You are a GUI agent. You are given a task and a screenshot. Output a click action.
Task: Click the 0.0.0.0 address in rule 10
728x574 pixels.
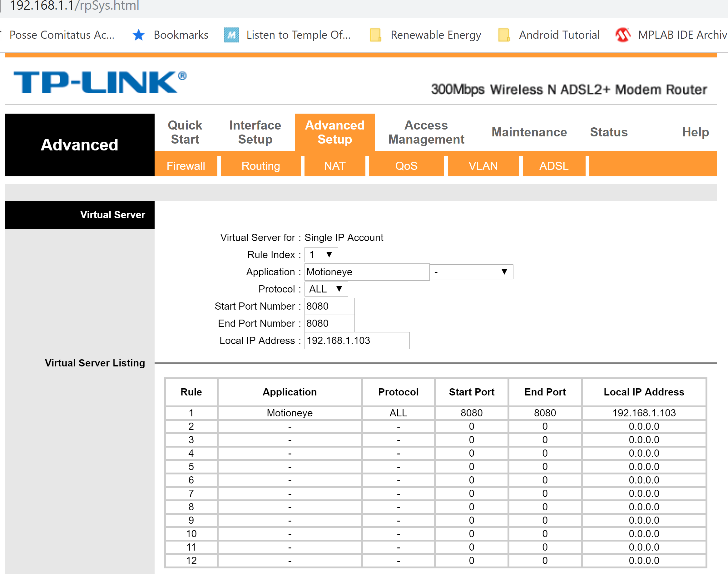tap(644, 534)
